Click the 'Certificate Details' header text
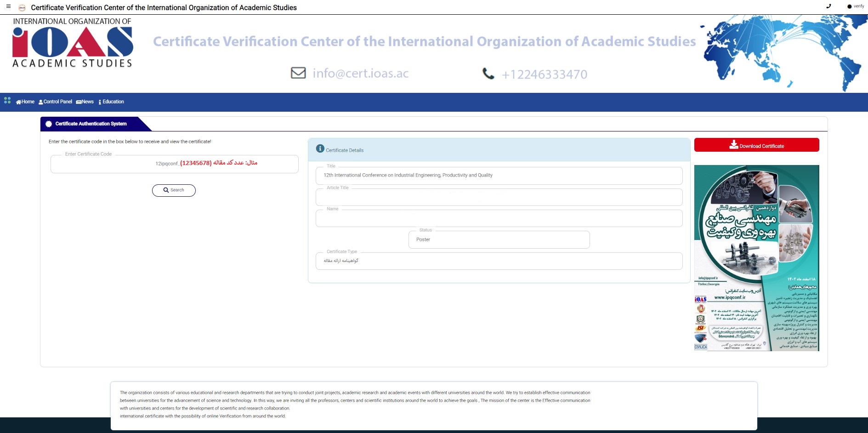Screen dimensions: 868x433 (345, 150)
